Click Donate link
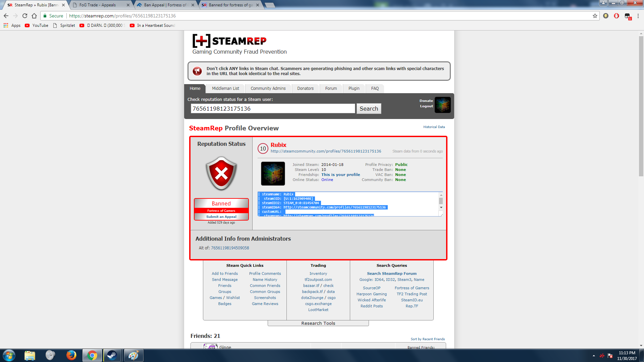Image resolution: width=644 pixels, height=362 pixels. click(x=426, y=101)
